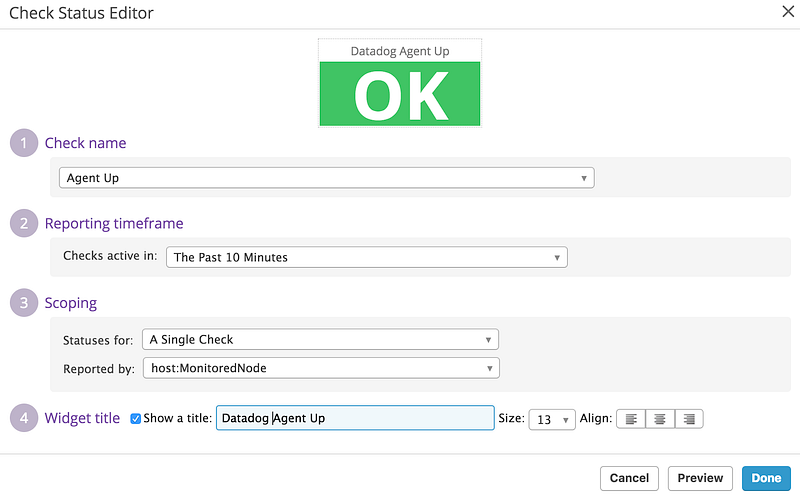
Task: Close the Check Status Editor dialog
Action: tap(788, 13)
